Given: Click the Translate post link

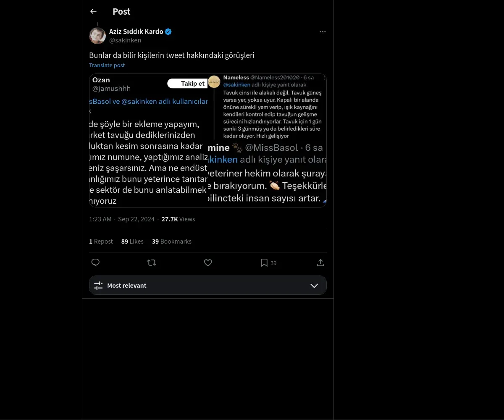Looking at the screenshot, I should click(x=107, y=65).
